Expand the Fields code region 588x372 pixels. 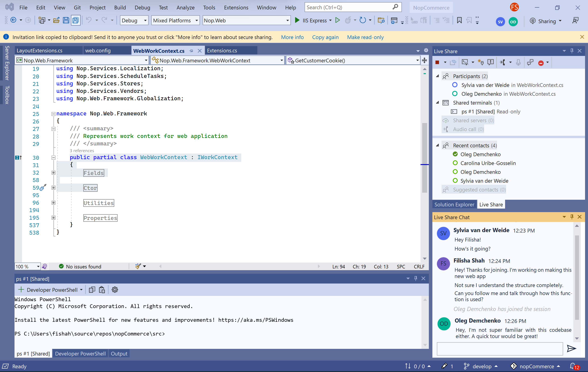[x=53, y=173]
